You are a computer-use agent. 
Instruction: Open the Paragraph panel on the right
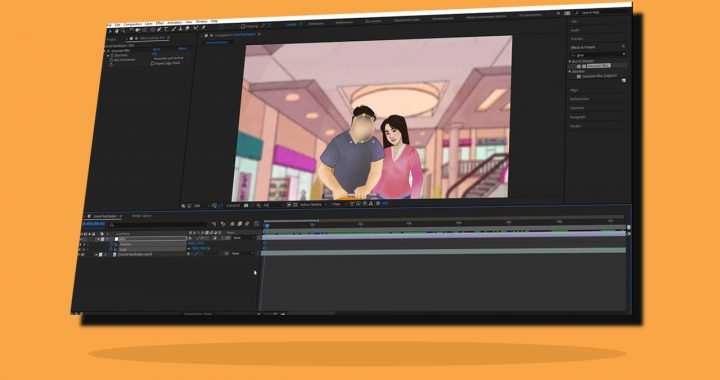tap(578, 117)
